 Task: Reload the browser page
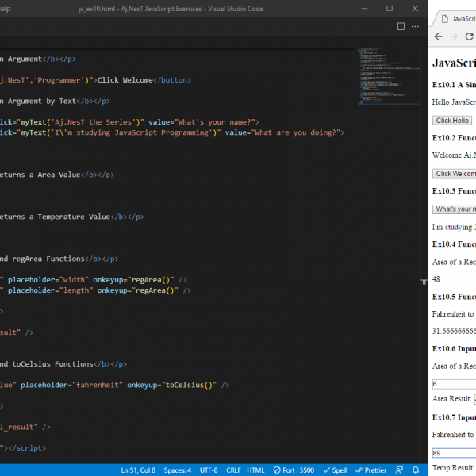point(470,36)
